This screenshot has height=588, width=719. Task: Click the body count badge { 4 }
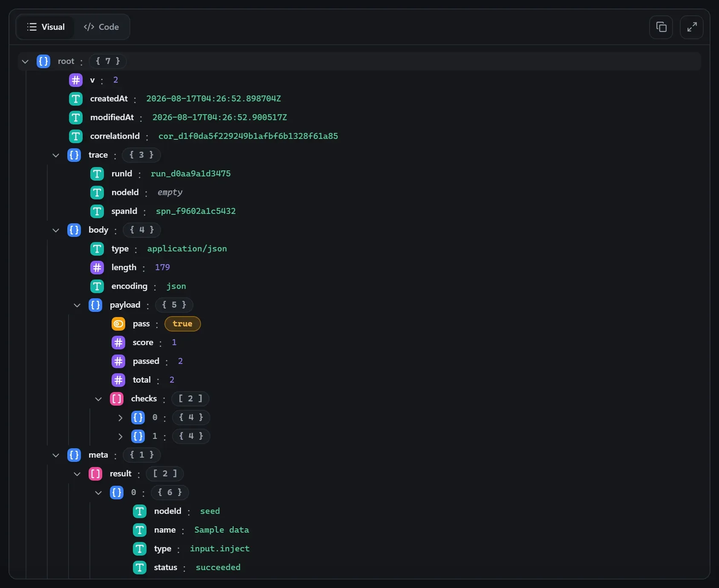(x=142, y=230)
